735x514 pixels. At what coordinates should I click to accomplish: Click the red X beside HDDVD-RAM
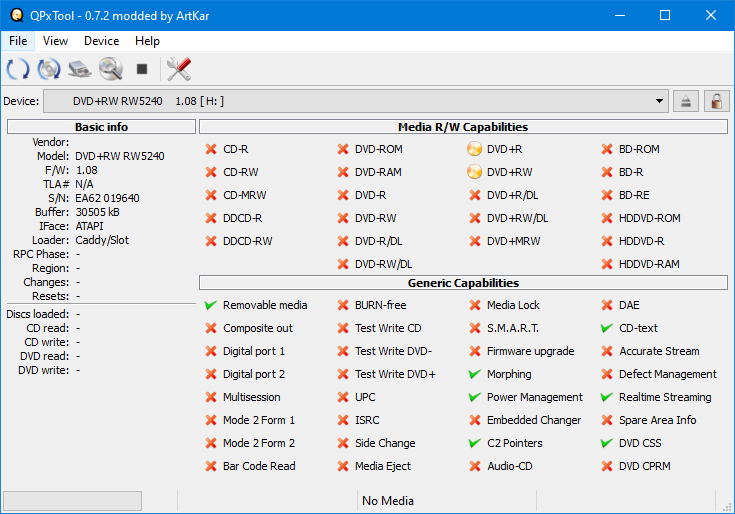(x=607, y=264)
